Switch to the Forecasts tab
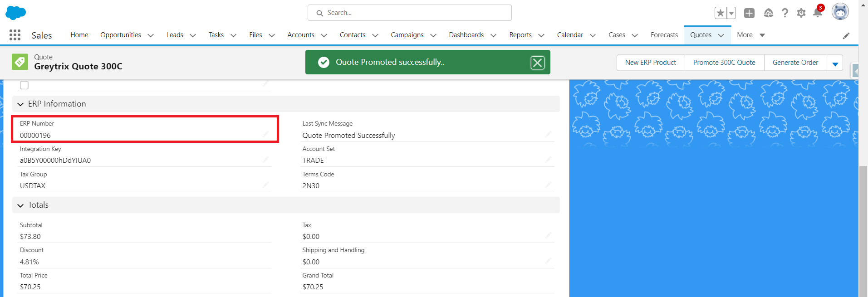868x297 pixels. (x=664, y=35)
